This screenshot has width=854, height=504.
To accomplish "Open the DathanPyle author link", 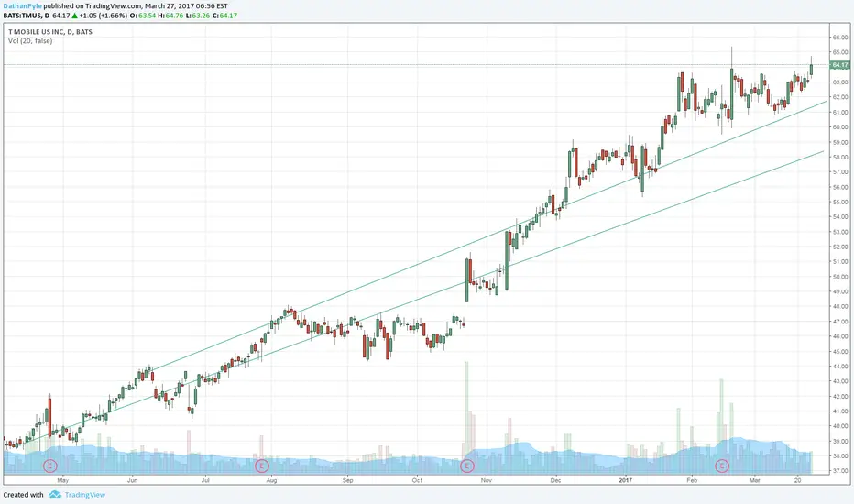I will pyautogui.click(x=22, y=6).
